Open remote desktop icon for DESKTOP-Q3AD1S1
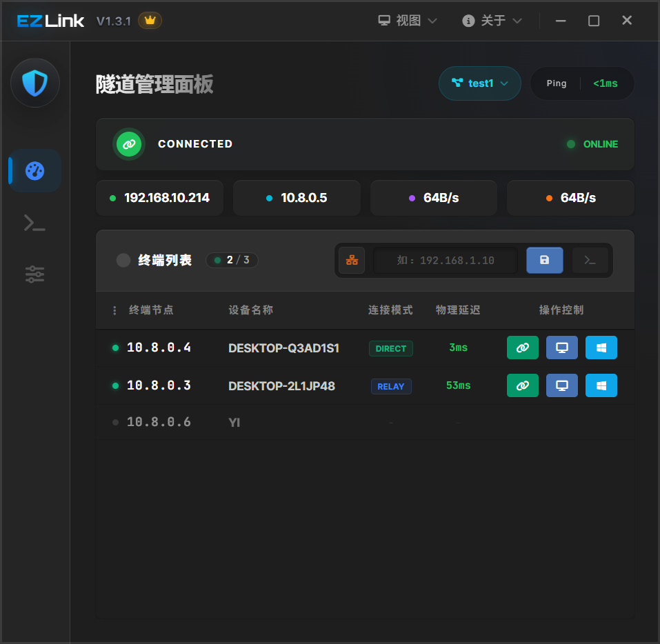The height and width of the screenshot is (644, 660). coord(561,348)
